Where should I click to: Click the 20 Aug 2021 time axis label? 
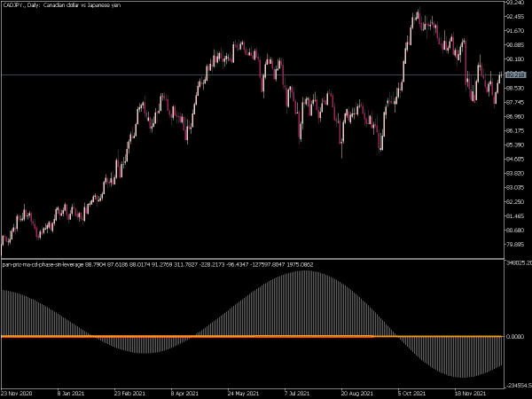point(356,393)
